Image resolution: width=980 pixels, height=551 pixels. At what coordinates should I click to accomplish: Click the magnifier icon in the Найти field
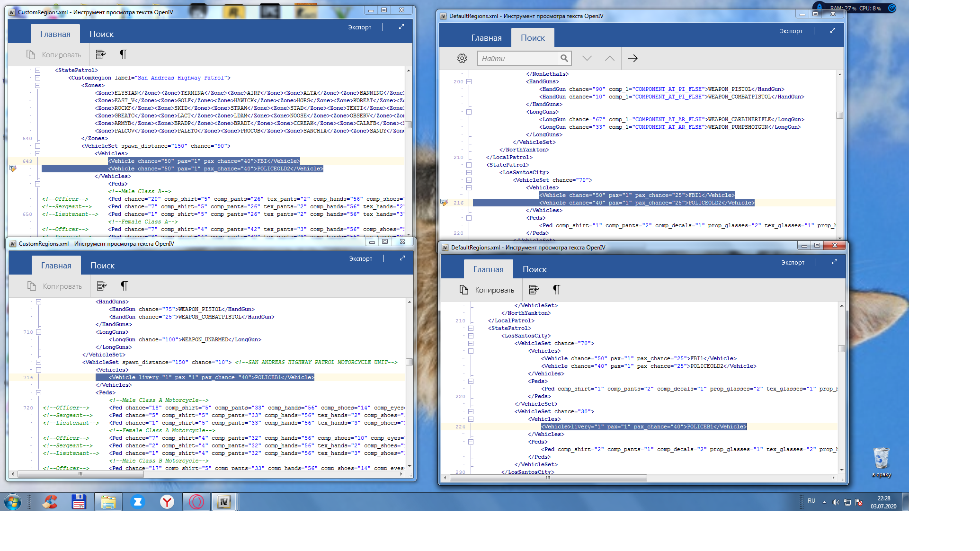(564, 58)
